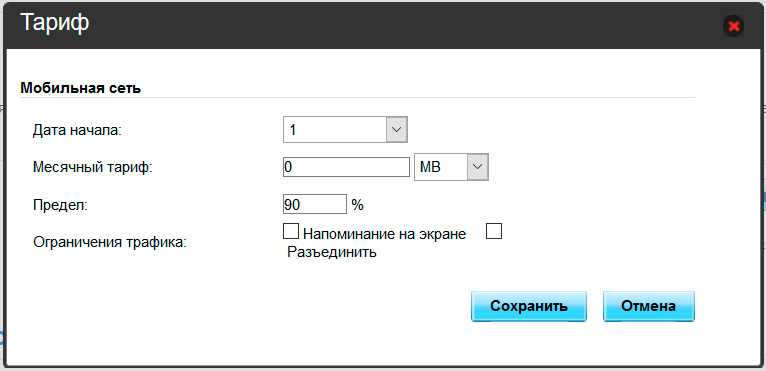Click the Предел label
This screenshot has height=371, width=766.
coord(60,205)
